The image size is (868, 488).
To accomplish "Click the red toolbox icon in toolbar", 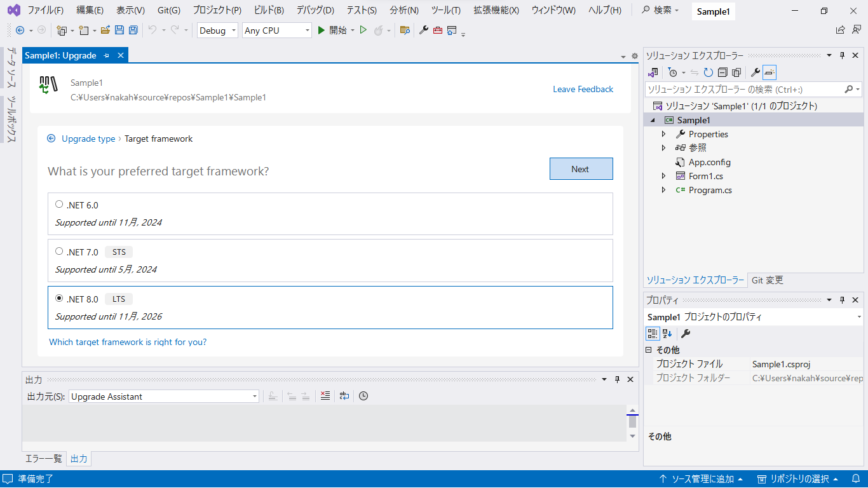I will 438,30.
